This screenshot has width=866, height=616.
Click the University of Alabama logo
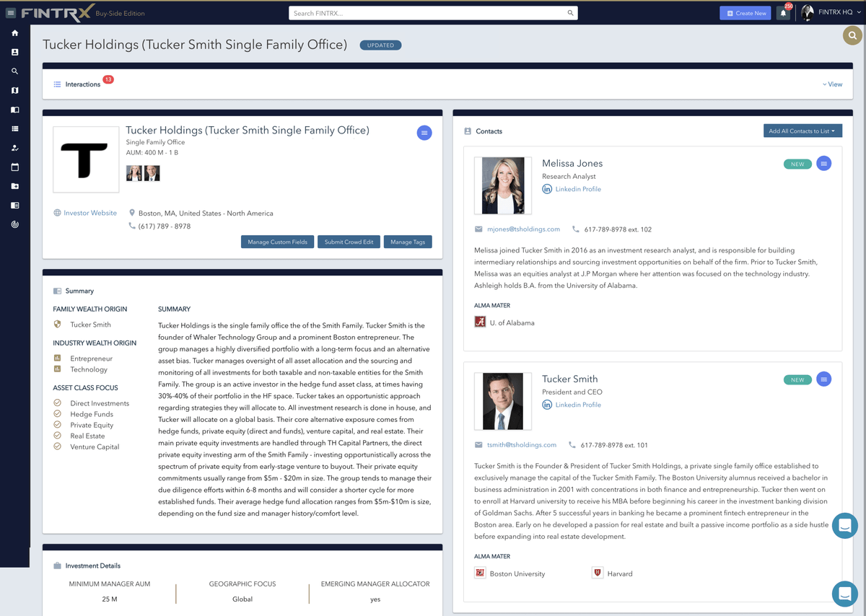pos(480,322)
